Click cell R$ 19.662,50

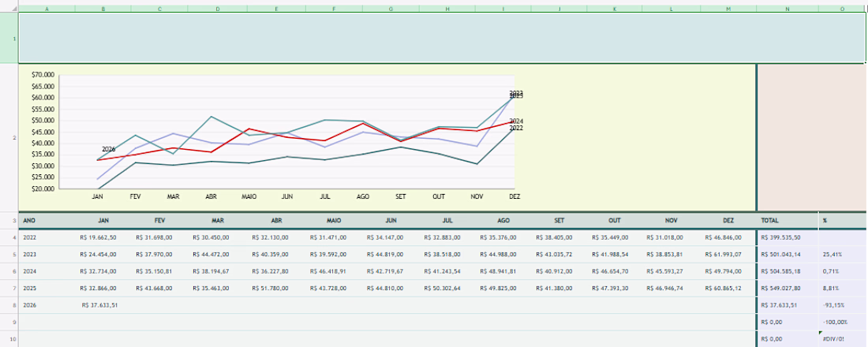103,237
